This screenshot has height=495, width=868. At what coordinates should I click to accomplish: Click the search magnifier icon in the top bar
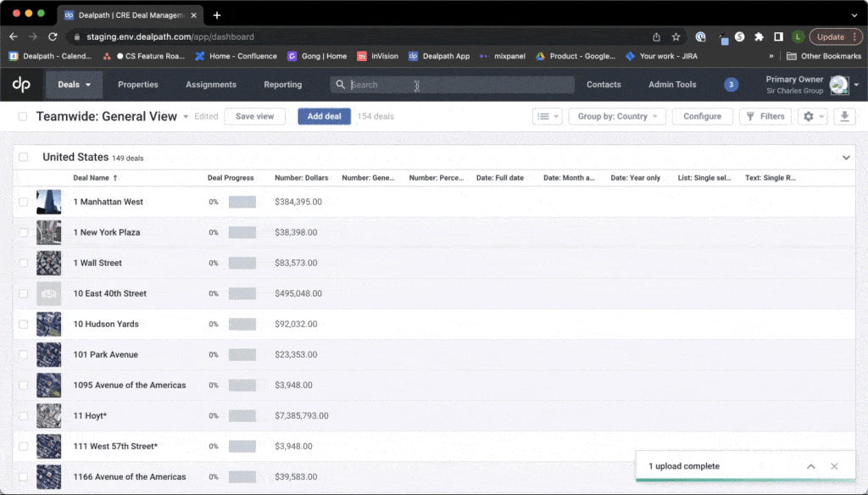(x=340, y=84)
